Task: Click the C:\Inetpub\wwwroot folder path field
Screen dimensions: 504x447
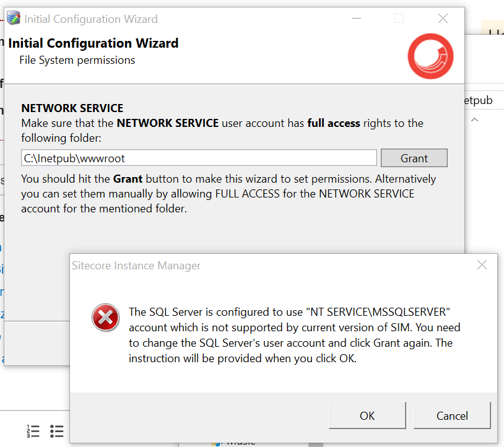Action: click(x=198, y=158)
